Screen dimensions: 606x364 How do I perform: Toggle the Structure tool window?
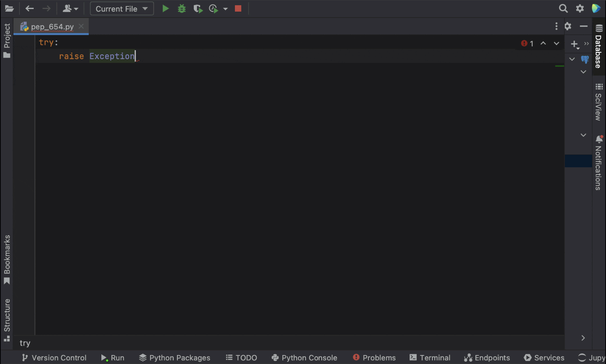[x=7, y=315]
